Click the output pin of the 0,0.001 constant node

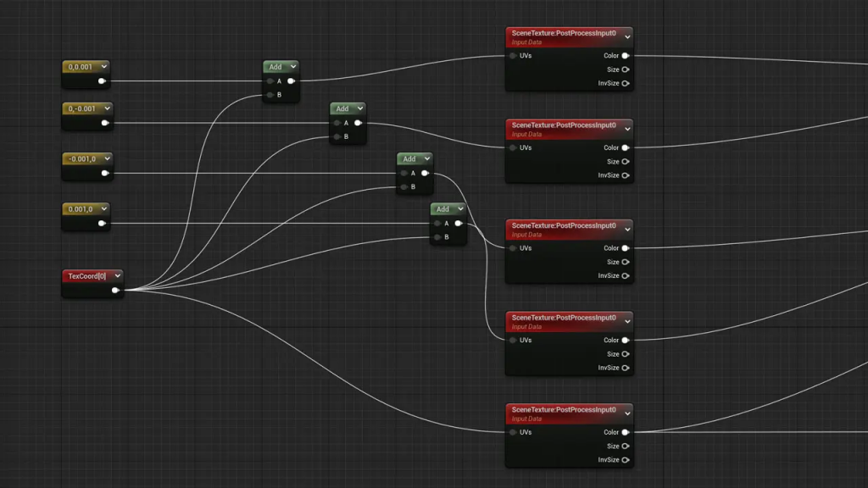pos(102,81)
